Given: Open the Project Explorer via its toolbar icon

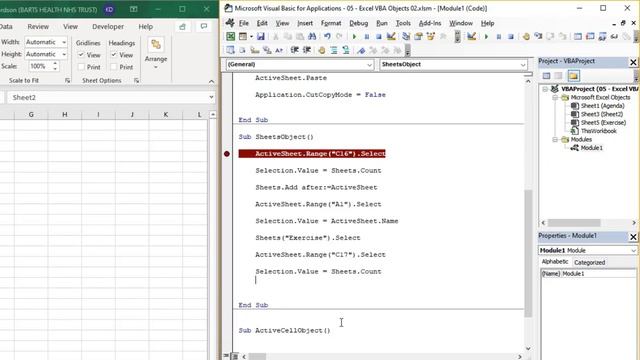Looking at the screenshot, I should (x=406, y=36).
